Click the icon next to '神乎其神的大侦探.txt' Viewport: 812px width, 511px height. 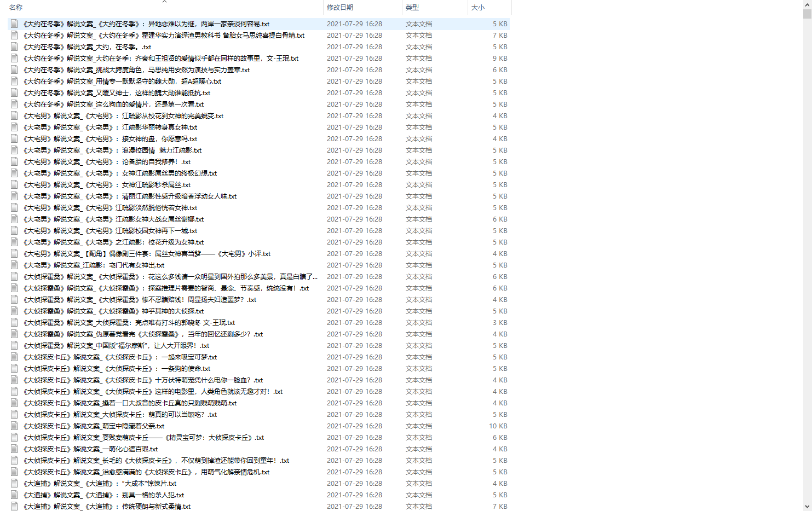pos(14,311)
